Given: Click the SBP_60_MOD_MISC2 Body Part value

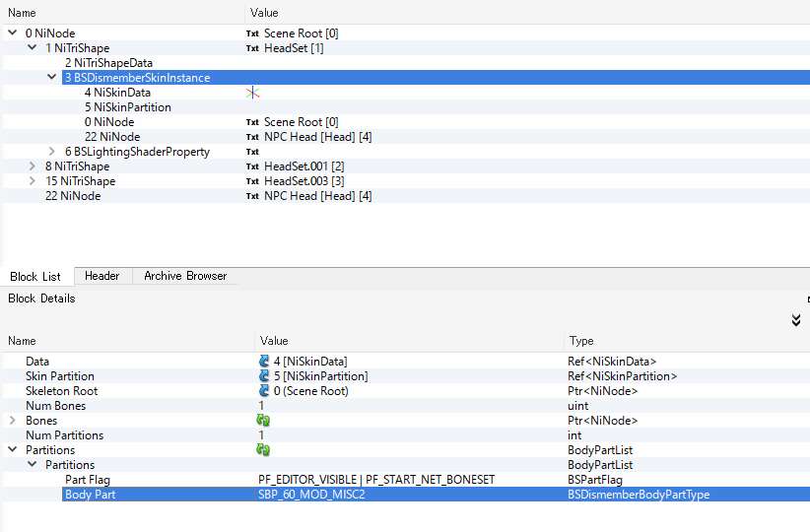Looking at the screenshot, I should tap(311, 495).
